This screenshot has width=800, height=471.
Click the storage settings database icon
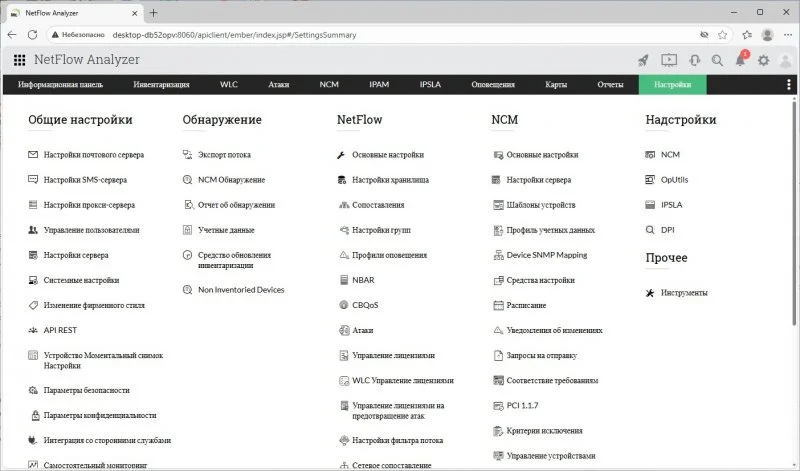[342, 180]
